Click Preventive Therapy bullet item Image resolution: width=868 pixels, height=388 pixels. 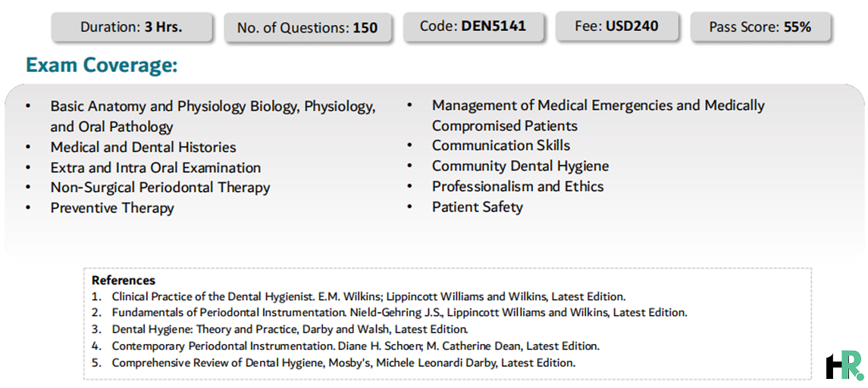point(112,208)
